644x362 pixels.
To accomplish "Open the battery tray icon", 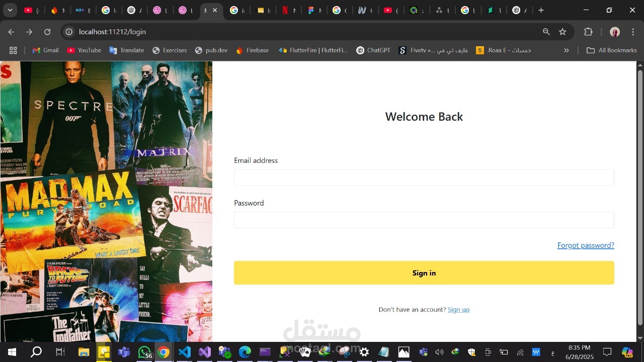I will click(504, 352).
